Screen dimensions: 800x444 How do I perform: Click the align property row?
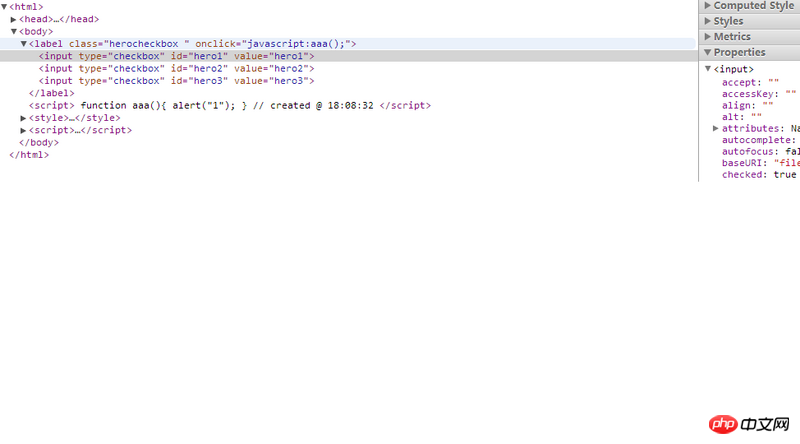pyautogui.click(x=747, y=106)
